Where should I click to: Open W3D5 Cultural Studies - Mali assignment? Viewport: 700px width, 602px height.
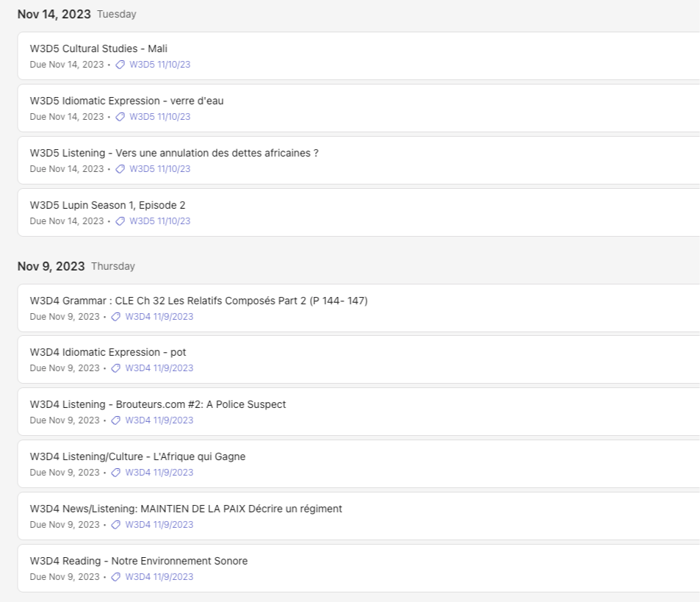coord(98,49)
